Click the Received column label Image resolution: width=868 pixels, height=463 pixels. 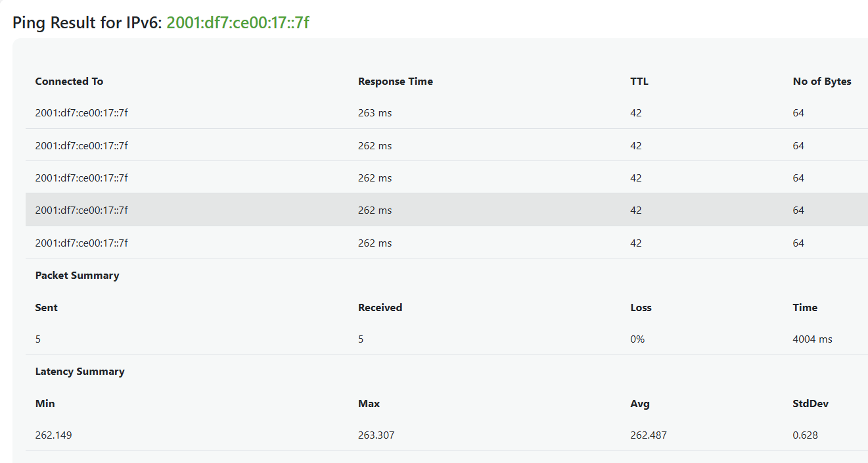coord(380,308)
